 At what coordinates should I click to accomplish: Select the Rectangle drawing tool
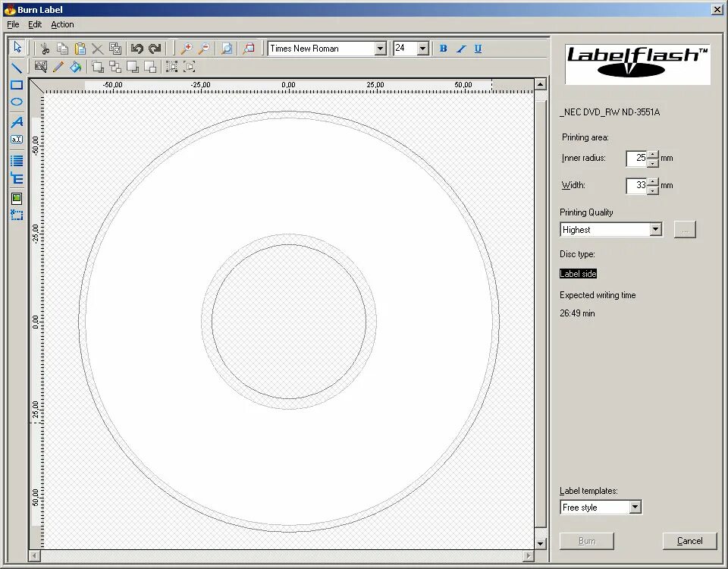point(17,85)
